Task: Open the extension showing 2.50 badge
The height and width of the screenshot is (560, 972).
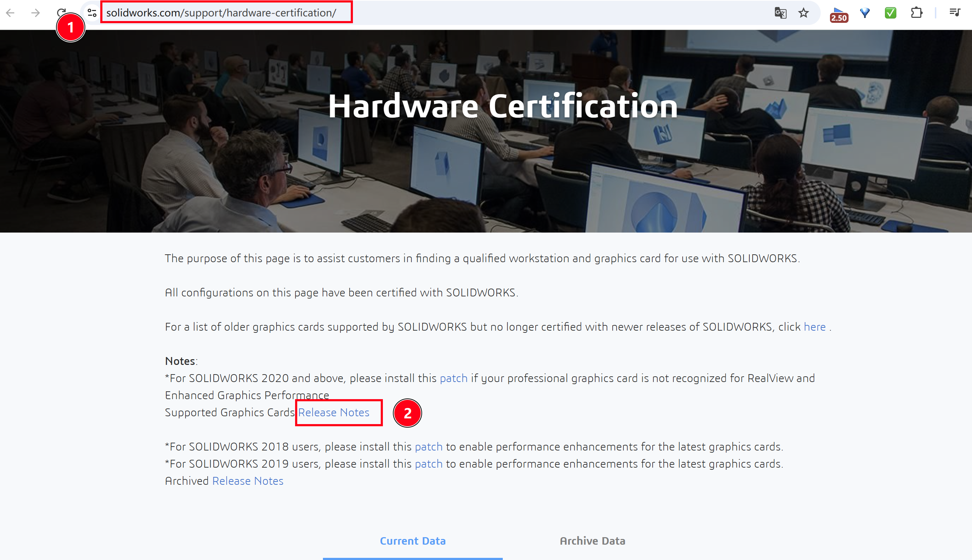Action: coord(839,14)
